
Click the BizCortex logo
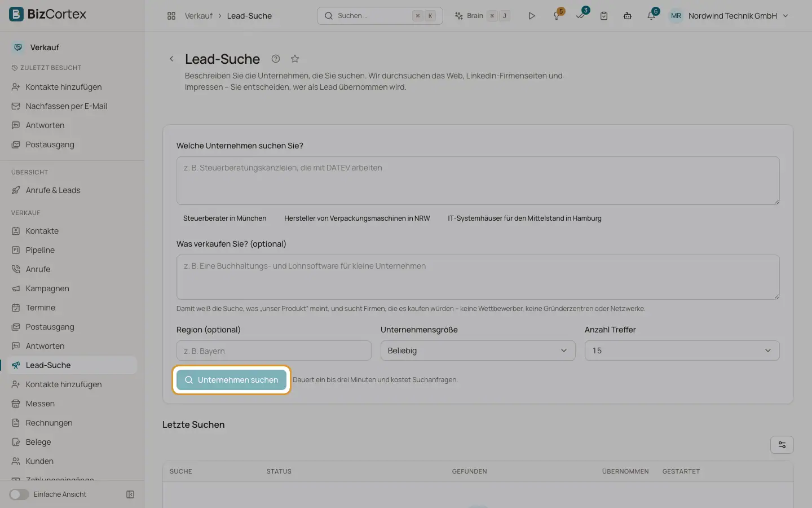(x=48, y=14)
